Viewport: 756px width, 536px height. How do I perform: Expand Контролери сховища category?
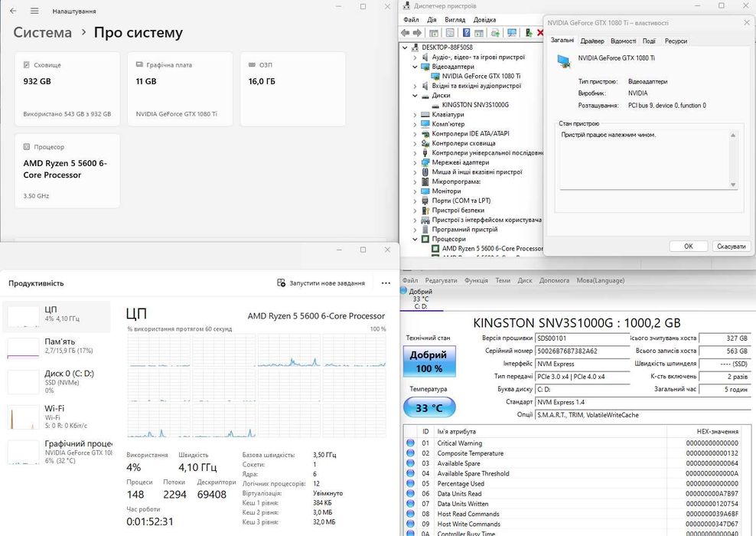click(415, 143)
